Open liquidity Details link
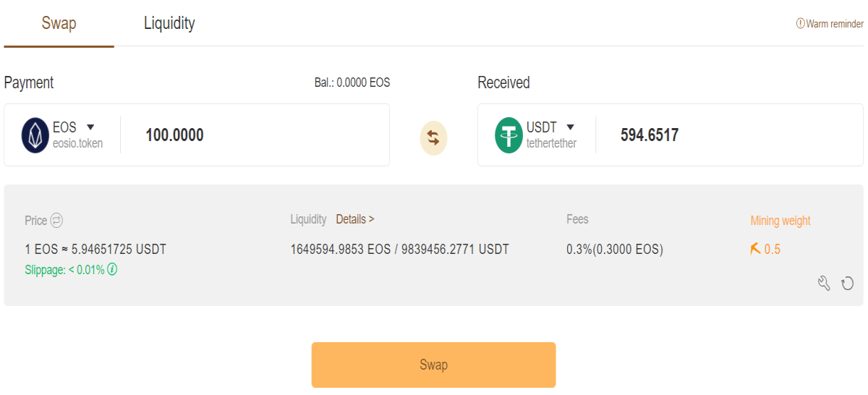This screenshot has width=868, height=395. pos(355,219)
